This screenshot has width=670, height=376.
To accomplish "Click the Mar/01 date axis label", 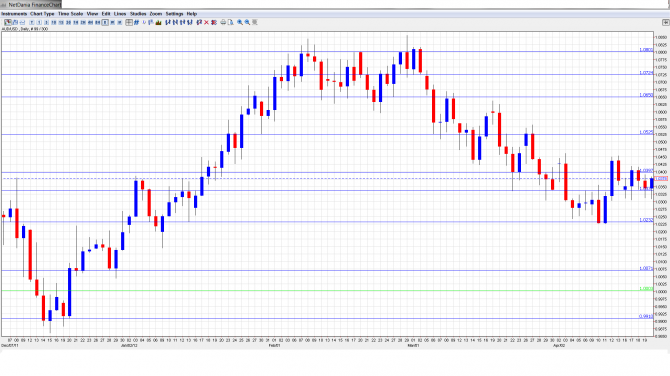I will [x=413, y=345].
